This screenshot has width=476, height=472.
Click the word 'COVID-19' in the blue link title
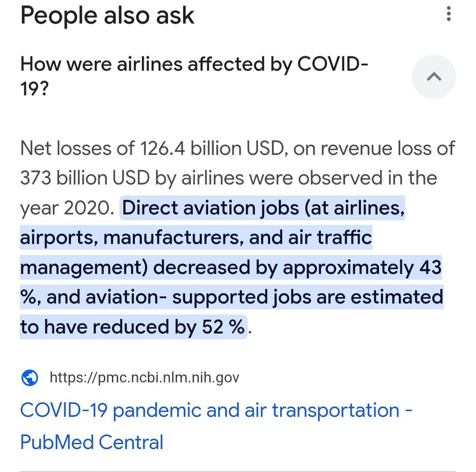pos(64,410)
